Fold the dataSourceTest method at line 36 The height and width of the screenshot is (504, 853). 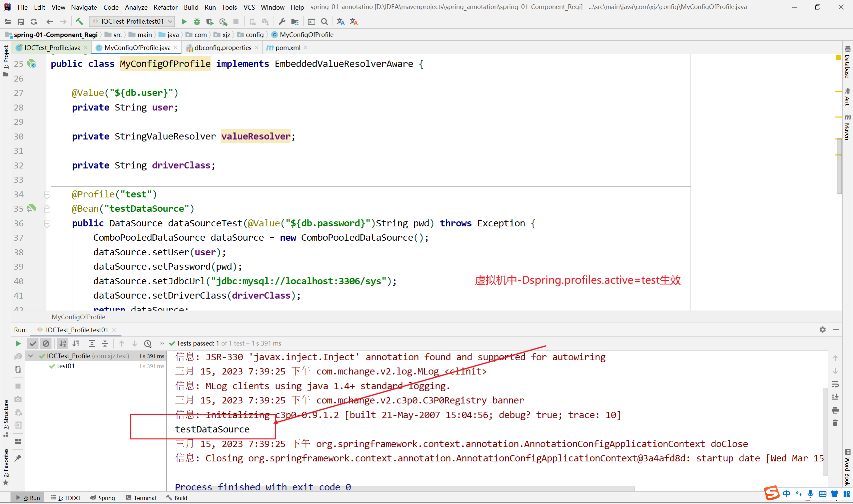pyautogui.click(x=47, y=223)
